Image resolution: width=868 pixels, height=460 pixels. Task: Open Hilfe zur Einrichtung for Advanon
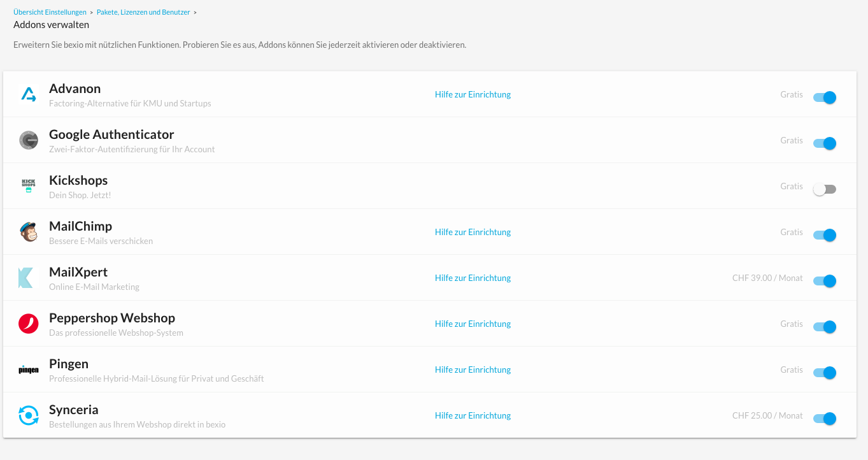click(473, 94)
